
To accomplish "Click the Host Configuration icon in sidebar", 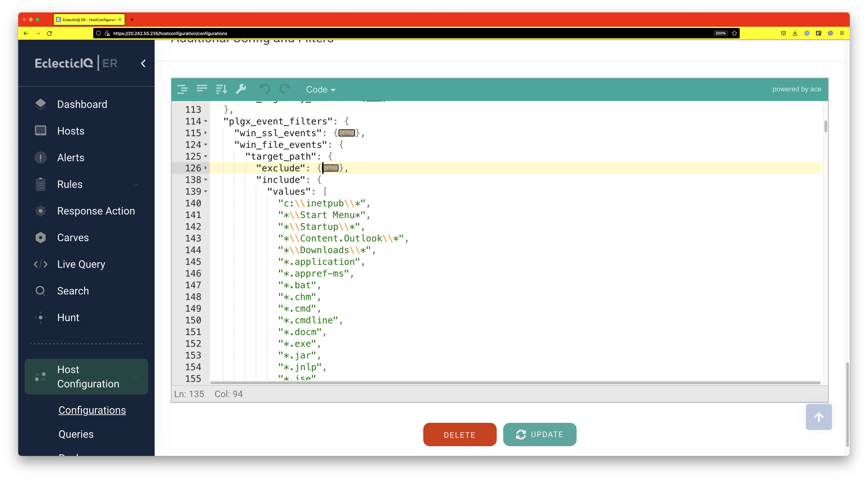I will (40, 377).
